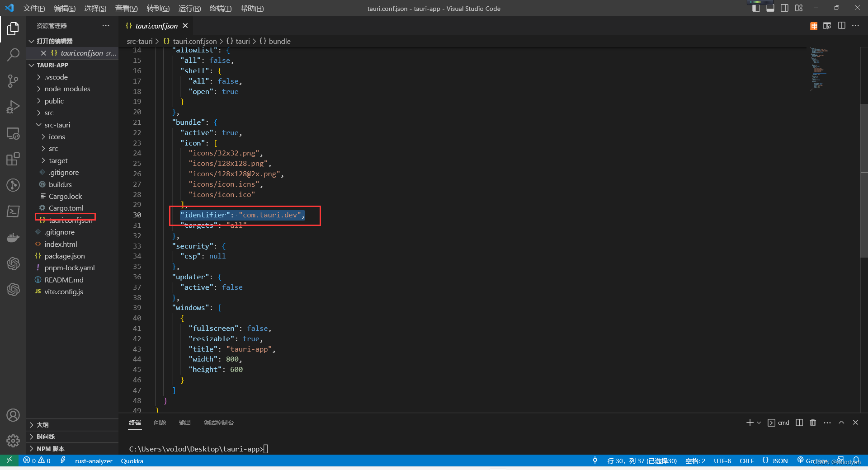Open the 查看(V) menu
This screenshot has height=470, width=868.
127,8
